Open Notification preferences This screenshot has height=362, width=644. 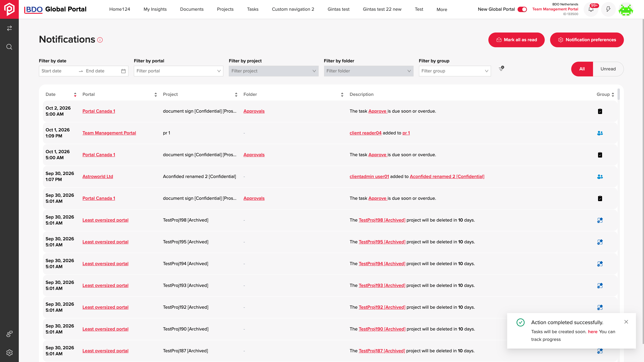coord(587,40)
